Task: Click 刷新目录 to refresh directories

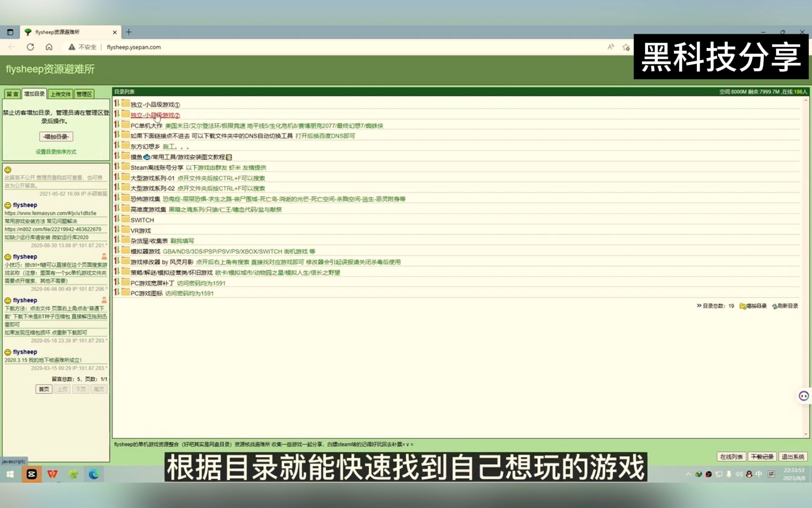Action: pos(785,306)
